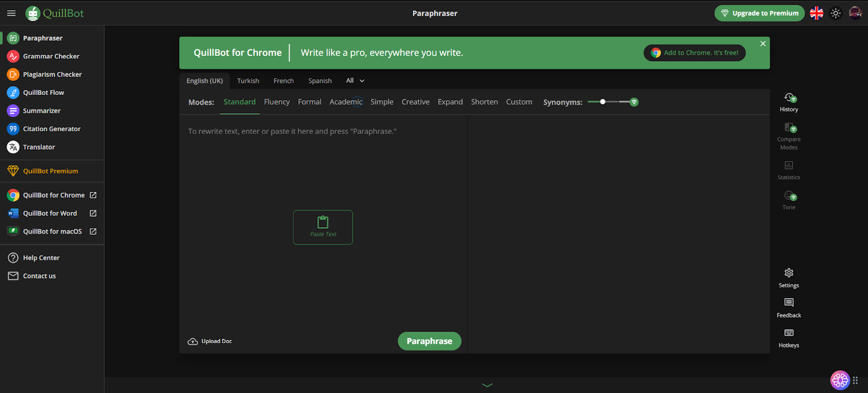Click Add to Chrome. It's free!
This screenshot has width=868, height=393.
coord(694,53)
